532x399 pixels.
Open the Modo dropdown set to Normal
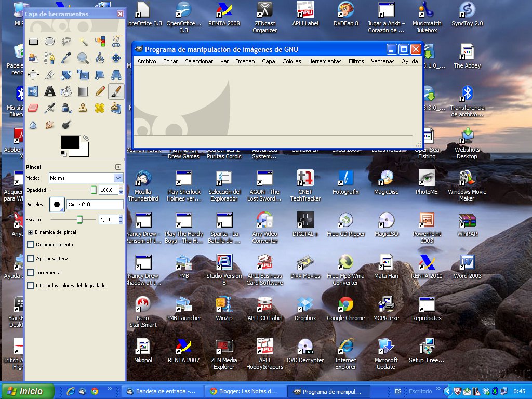click(x=86, y=178)
